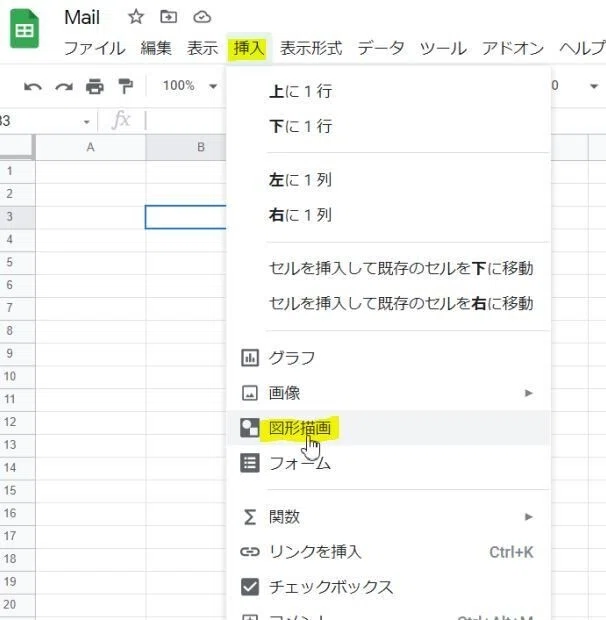The image size is (606, 620).
Task: Open the 編集 menu
Action: (156, 48)
